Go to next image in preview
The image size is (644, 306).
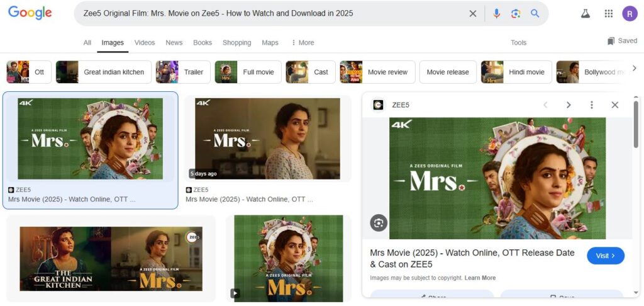pyautogui.click(x=569, y=105)
